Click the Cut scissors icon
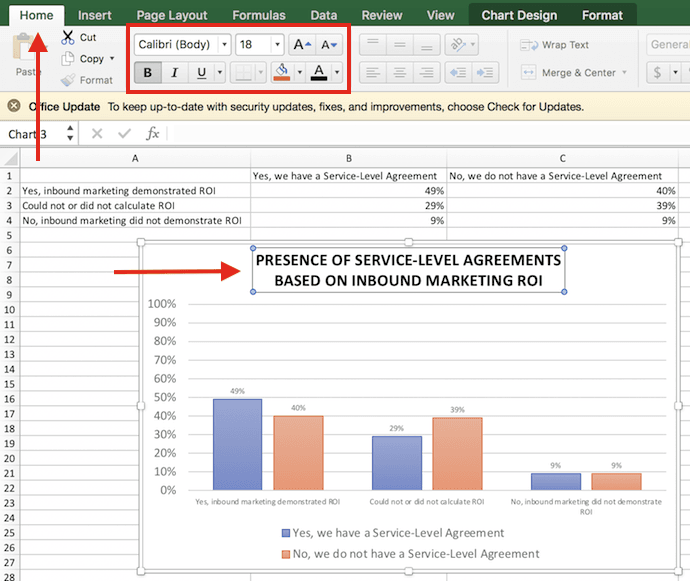 coord(67,38)
